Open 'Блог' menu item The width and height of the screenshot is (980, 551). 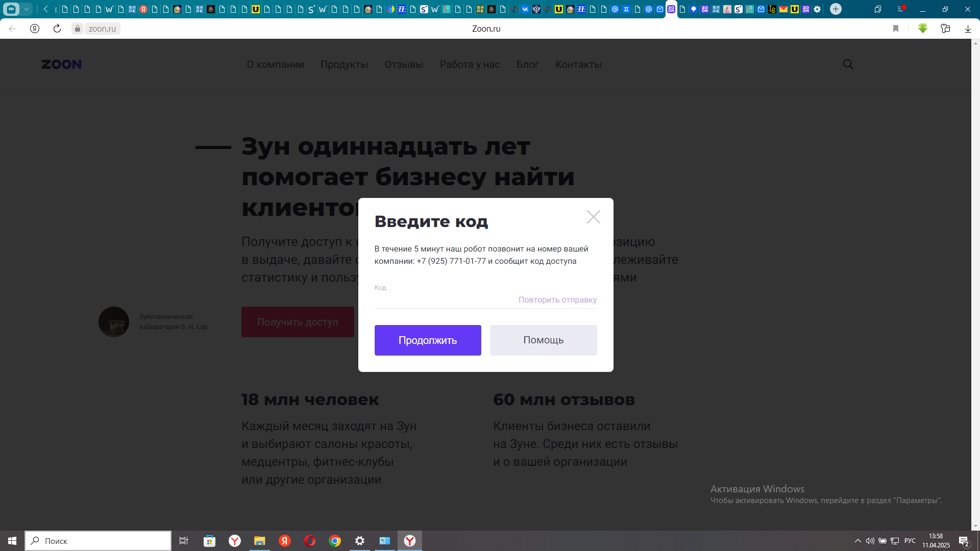tap(527, 64)
